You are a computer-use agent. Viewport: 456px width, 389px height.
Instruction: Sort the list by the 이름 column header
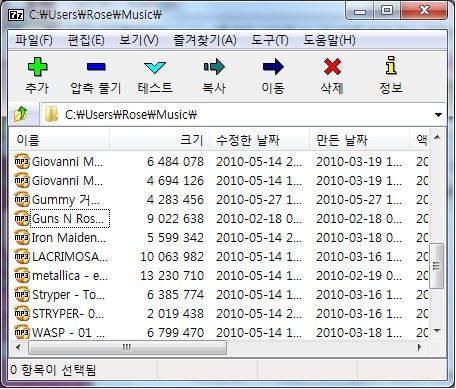pyautogui.click(x=59, y=140)
